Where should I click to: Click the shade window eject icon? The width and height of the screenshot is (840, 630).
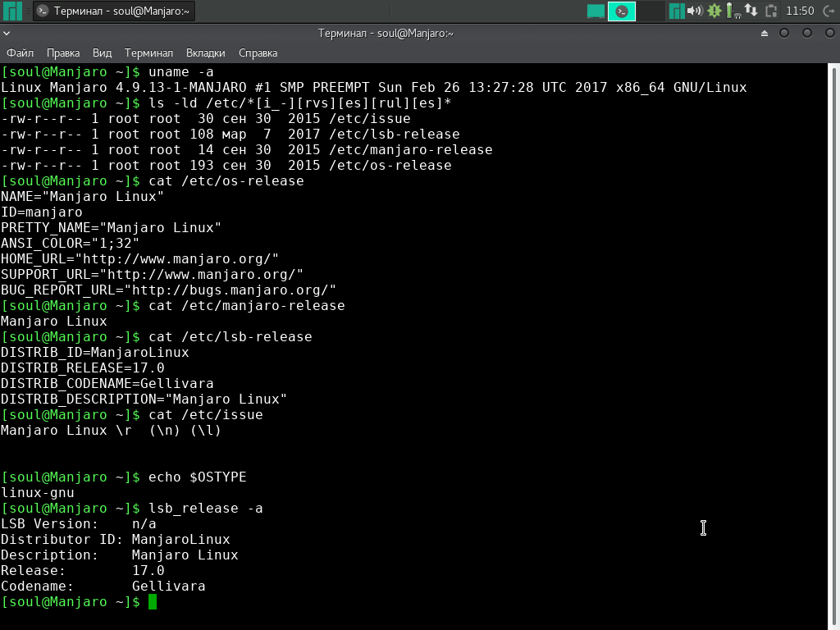[765, 33]
